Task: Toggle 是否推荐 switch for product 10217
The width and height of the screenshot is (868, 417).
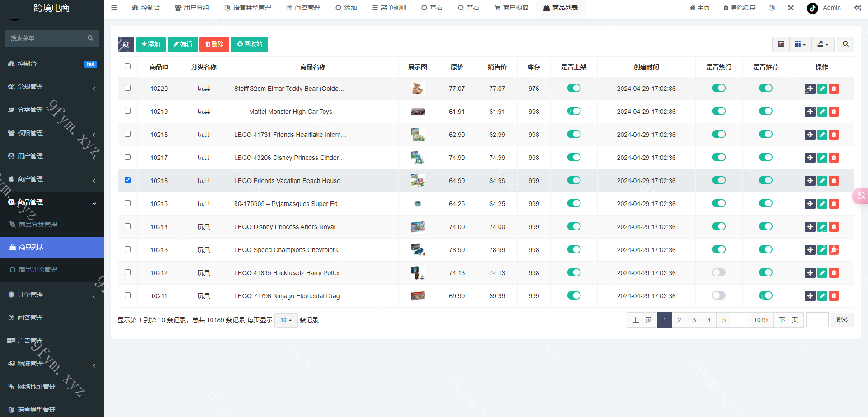Action: [766, 157]
